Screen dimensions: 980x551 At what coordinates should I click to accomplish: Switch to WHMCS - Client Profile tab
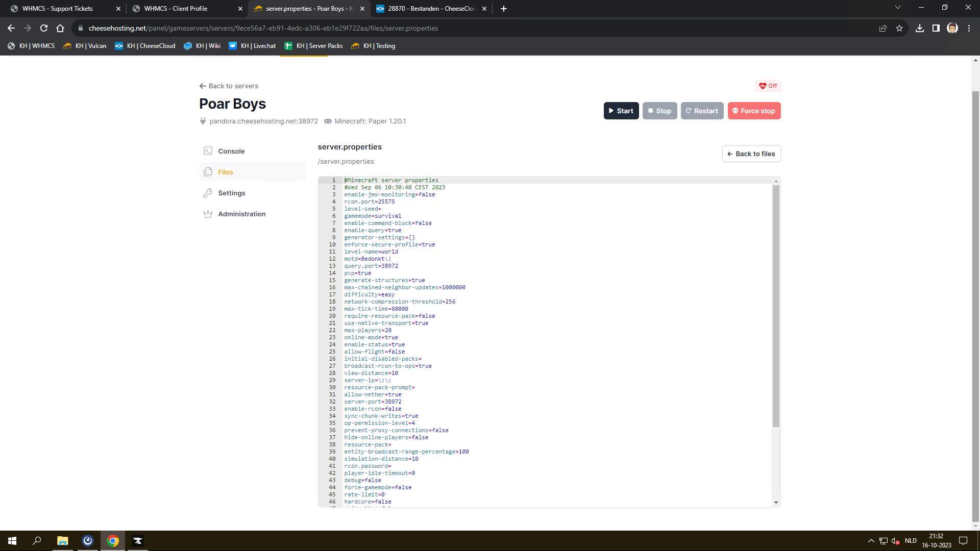(x=184, y=9)
